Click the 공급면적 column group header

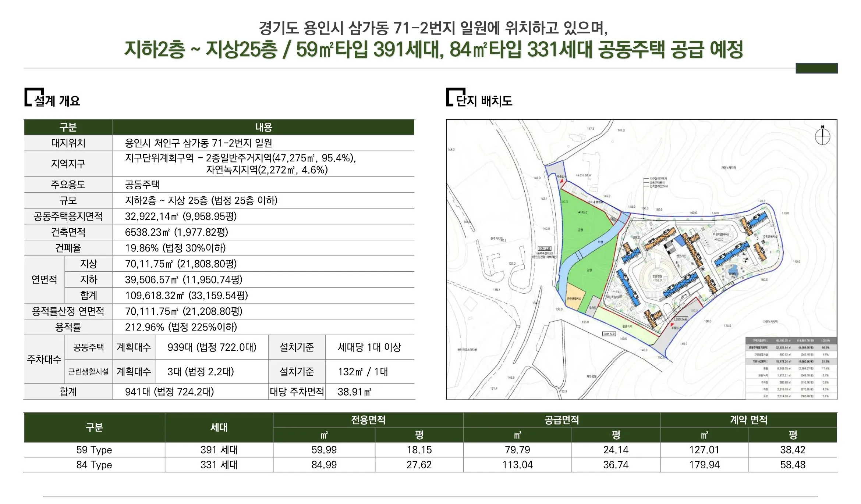pyautogui.click(x=561, y=420)
